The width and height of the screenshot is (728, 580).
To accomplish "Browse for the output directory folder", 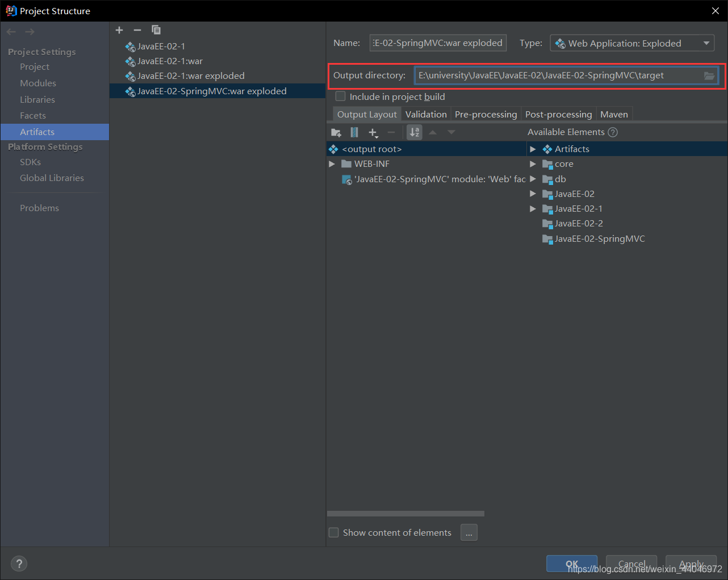I will coord(709,75).
